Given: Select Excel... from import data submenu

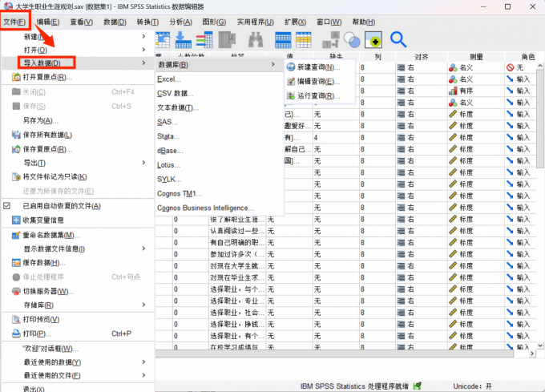Looking at the screenshot, I should pos(170,79).
